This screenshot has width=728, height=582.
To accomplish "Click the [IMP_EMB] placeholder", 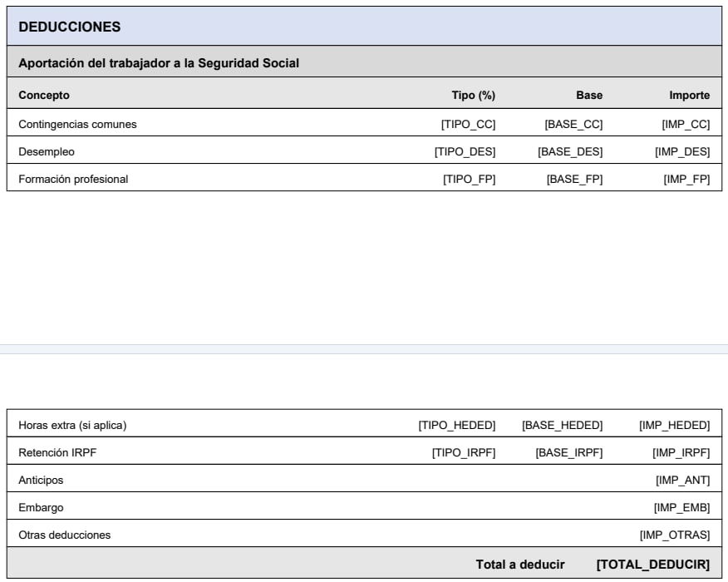I will (x=689, y=508).
